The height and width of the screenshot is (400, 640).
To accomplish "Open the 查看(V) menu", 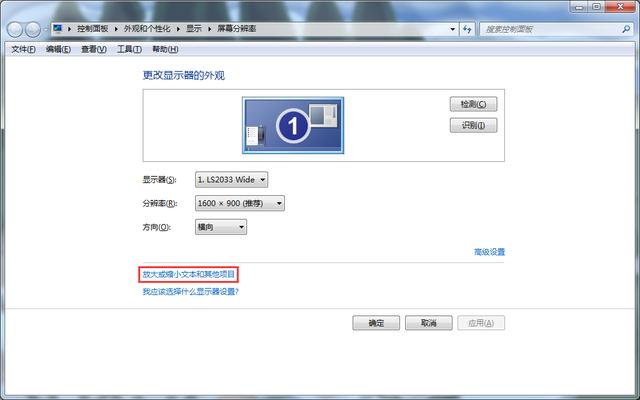I will (94, 49).
